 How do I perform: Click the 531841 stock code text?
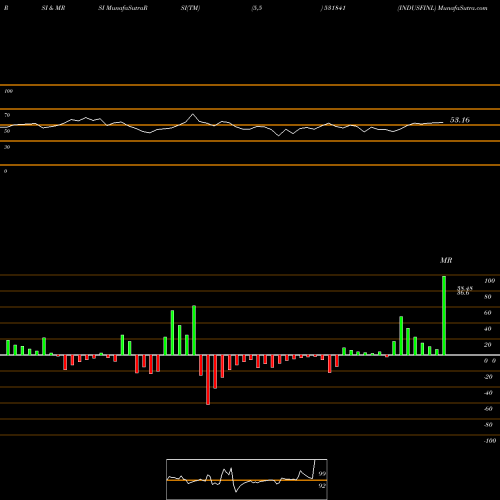pyautogui.click(x=335, y=8)
